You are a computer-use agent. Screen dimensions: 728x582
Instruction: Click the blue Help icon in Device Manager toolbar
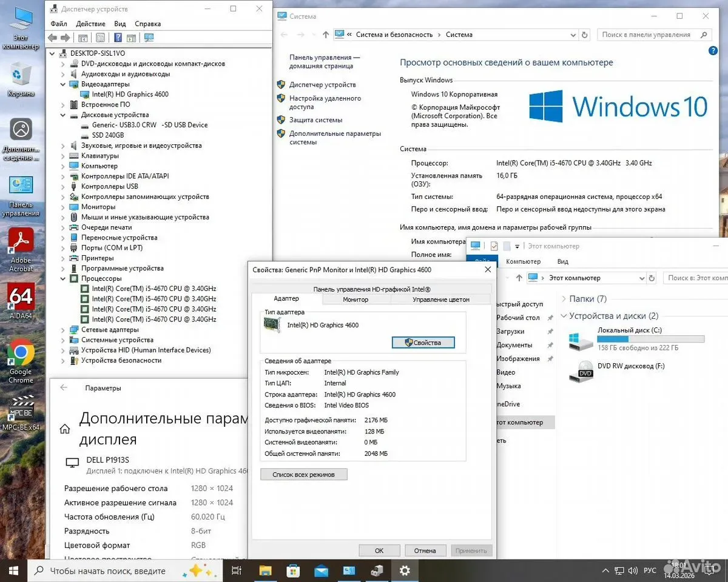[x=118, y=38]
